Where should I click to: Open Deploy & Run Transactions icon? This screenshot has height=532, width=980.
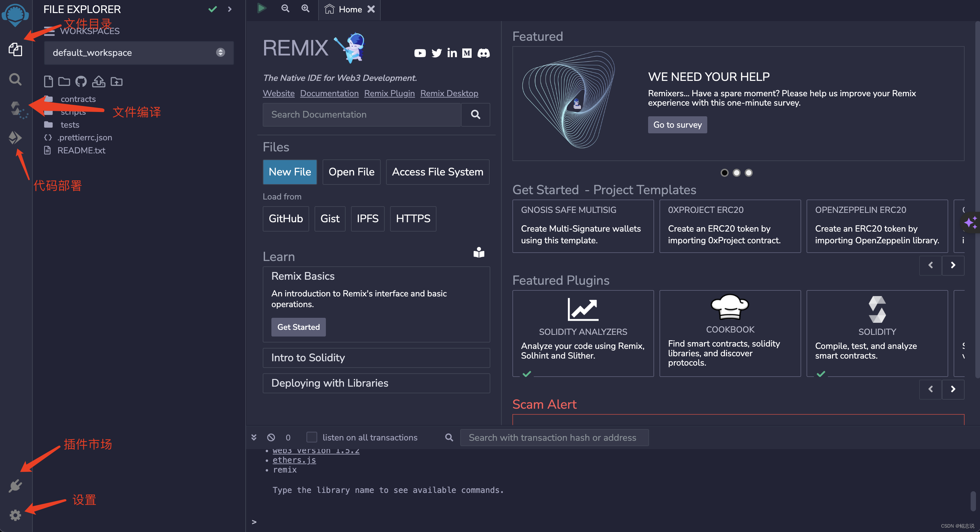[x=15, y=138]
